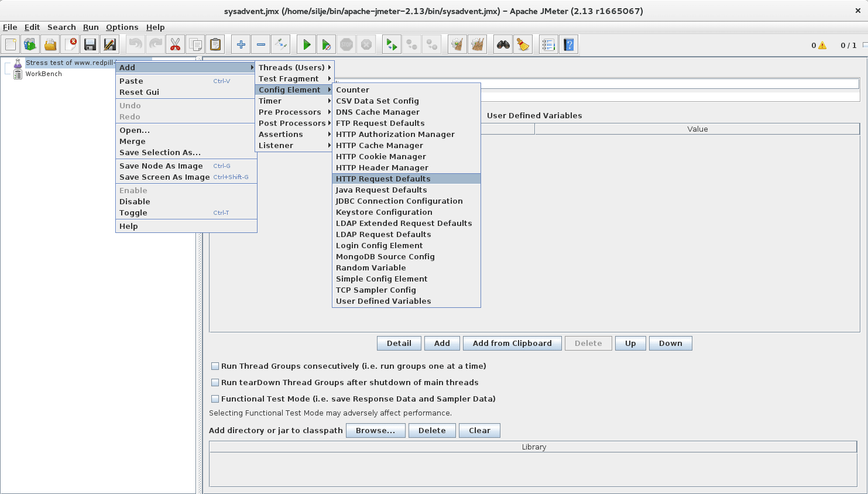Open the Function Helper dialog icon
Screen dimensions: 868x494
tap(549, 44)
